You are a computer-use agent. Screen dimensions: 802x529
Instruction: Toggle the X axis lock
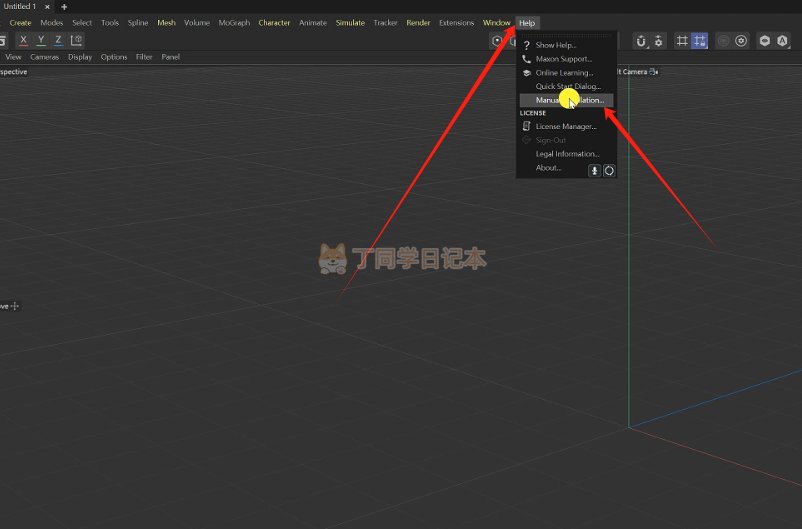coord(23,40)
